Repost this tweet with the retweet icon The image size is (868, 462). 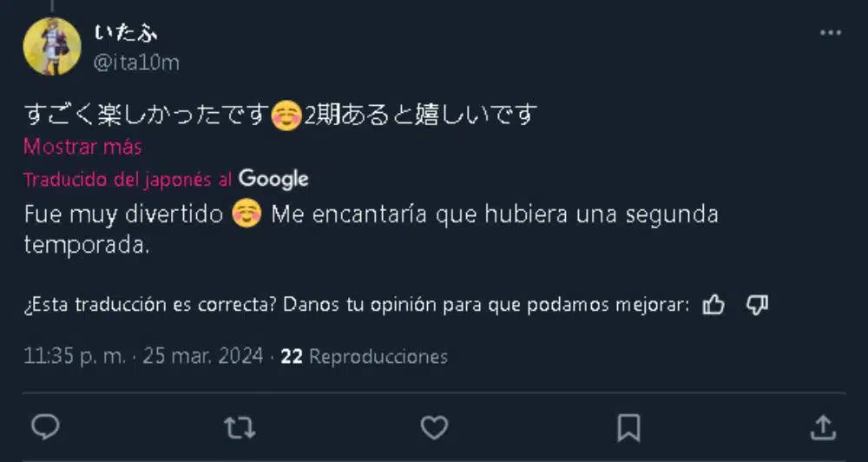point(240,426)
